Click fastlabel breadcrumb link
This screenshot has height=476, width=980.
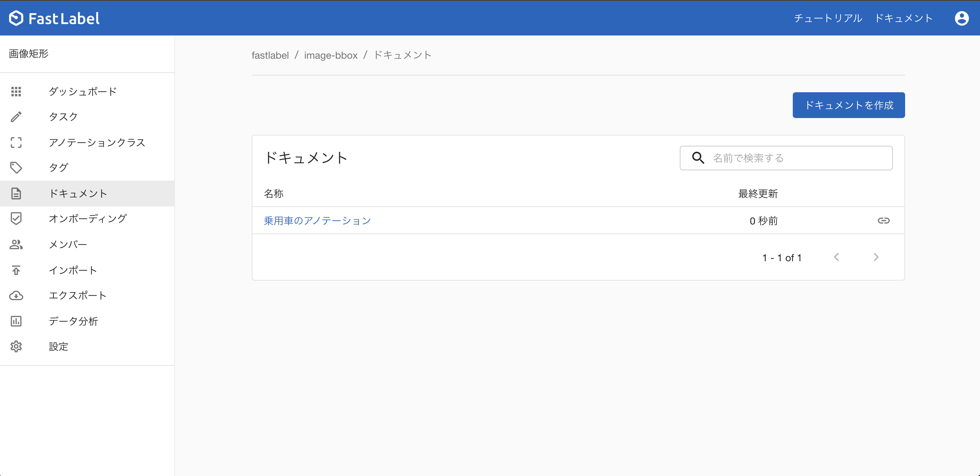coord(270,55)
